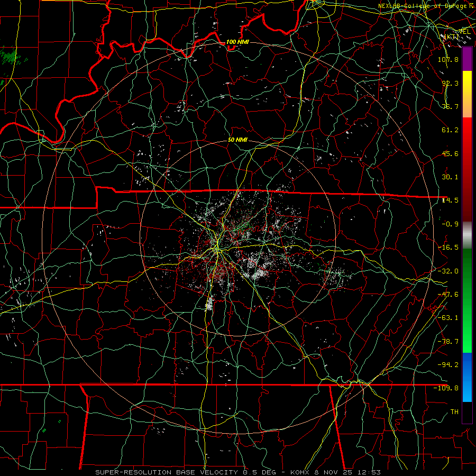Click the 50 NMI range ring label

point(237,140)
